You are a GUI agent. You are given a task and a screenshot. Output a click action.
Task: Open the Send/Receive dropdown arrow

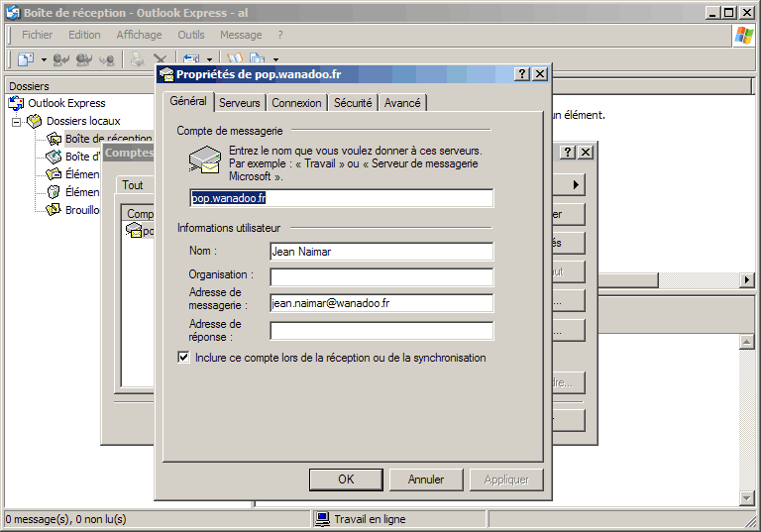pos(209,59)
